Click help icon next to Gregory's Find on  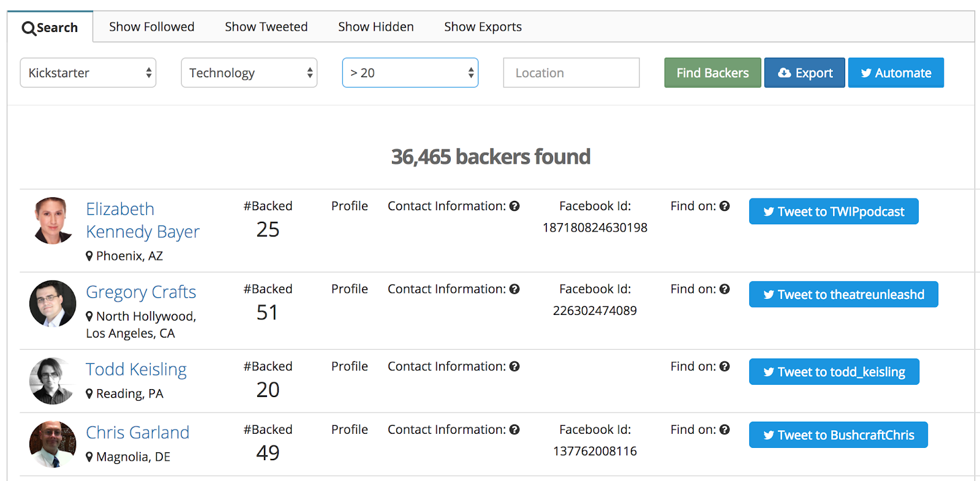pyautogui.click(x=725, y=289)
